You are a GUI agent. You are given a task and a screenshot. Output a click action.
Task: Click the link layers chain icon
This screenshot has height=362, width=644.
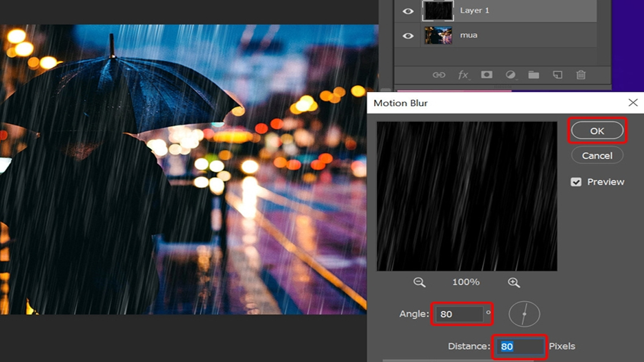coord(439,75)
